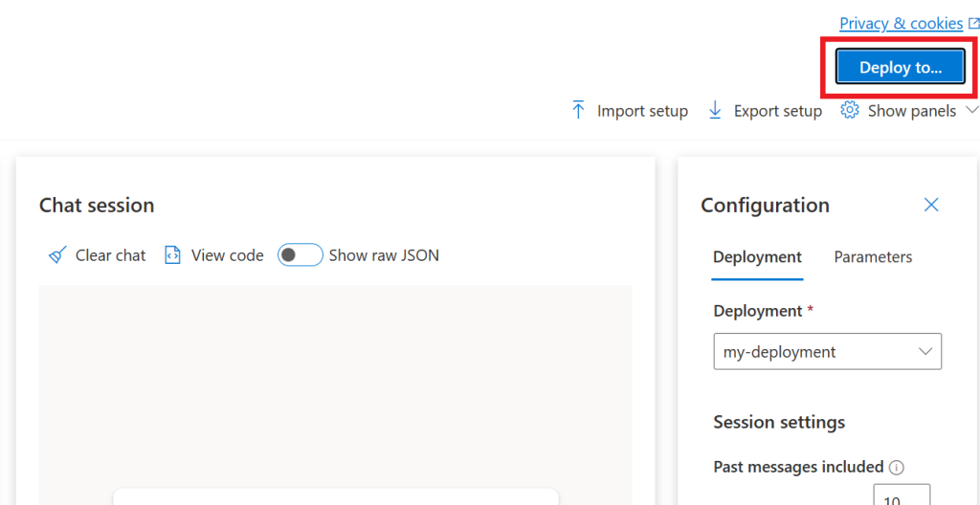Screen dimensions: 980x505
Task: Switch to the Parameters tab
Action: pyautogui.click(x=873, y=257)
